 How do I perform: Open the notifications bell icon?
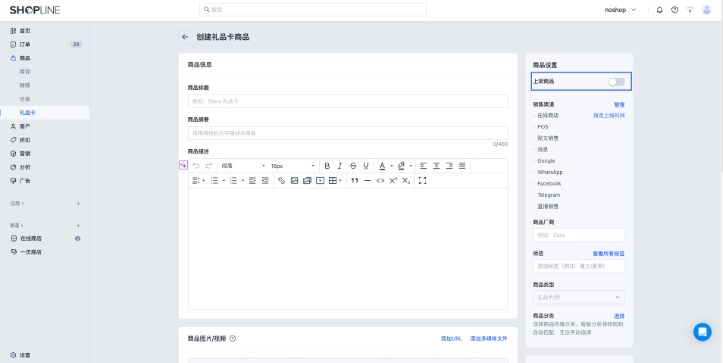click(x=659, y=10)
